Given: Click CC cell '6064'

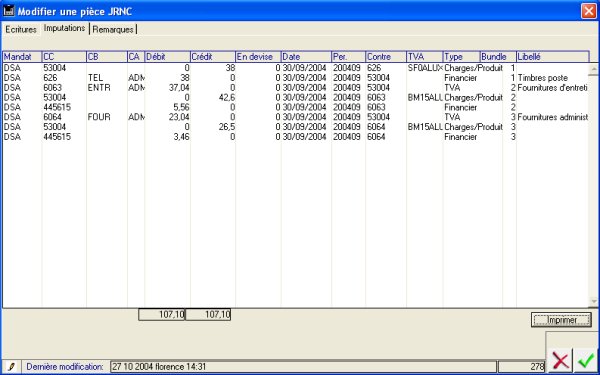Looking at the screenshot, I should pos(52,117).
